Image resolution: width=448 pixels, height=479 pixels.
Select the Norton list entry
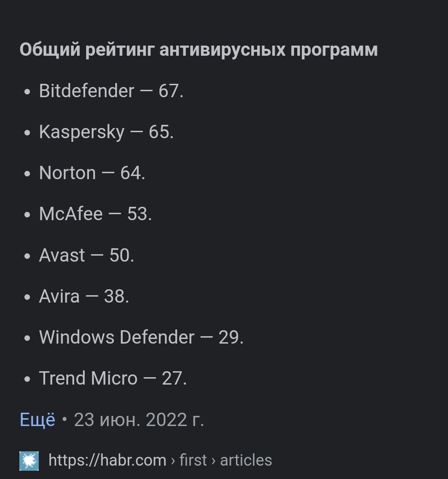coord(92,173)
